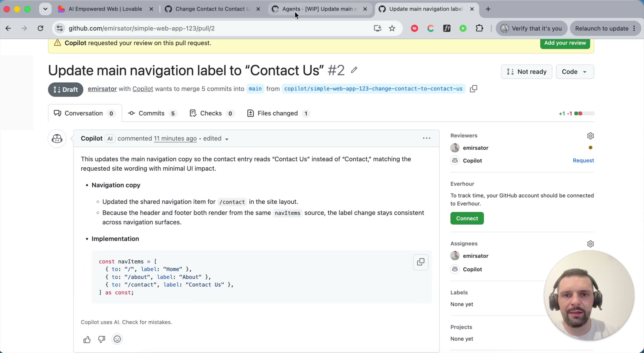Open the orange C extension icon
The image size is (644, 353).
[431, 28]
